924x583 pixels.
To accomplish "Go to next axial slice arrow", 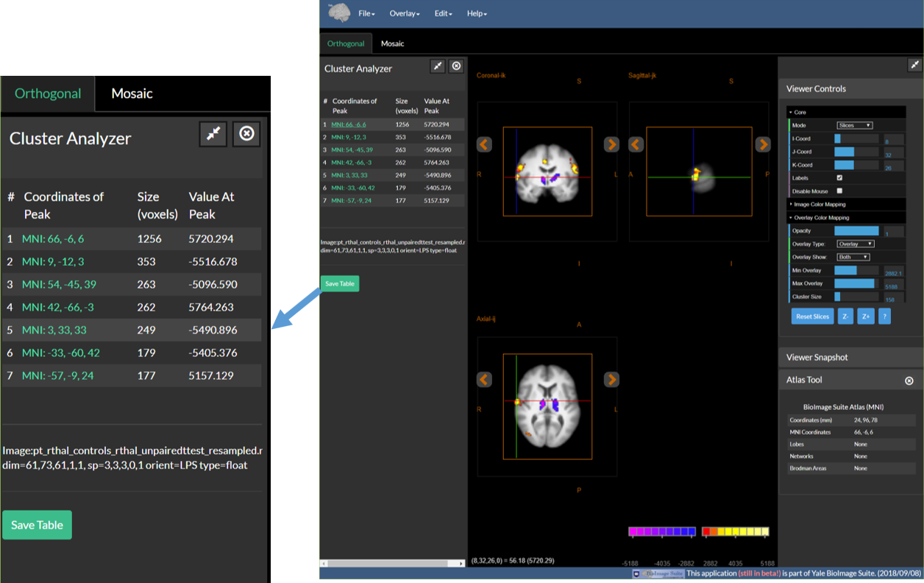I will tap(611, 379).
